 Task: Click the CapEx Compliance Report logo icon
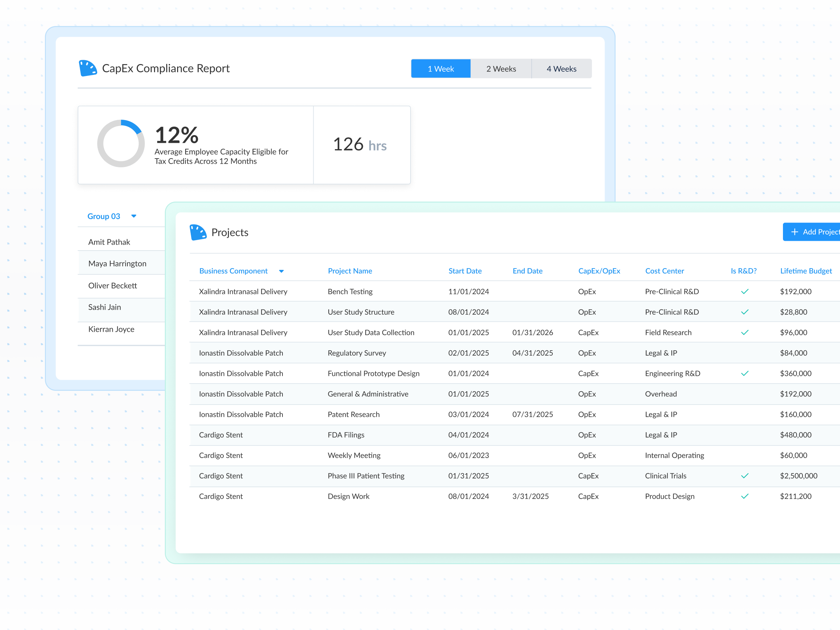tap(88, 68)
